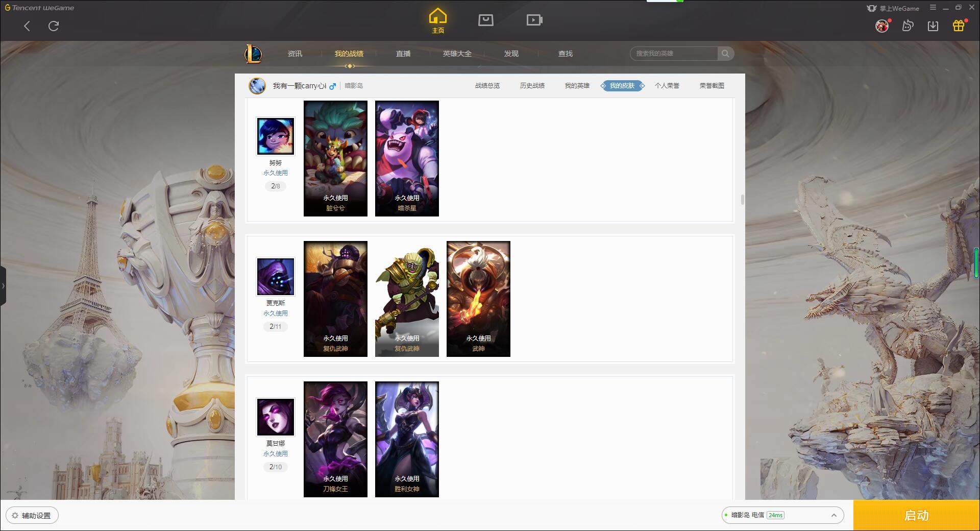This screenshot has width=980, height=531.
Task: Open the store bag icon in the top bar
Action: tap(486, 20)
